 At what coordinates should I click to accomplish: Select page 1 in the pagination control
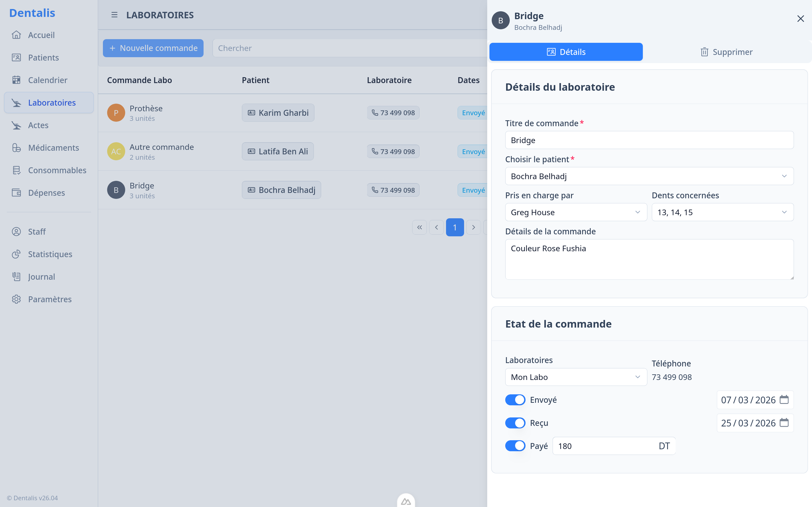455,227
